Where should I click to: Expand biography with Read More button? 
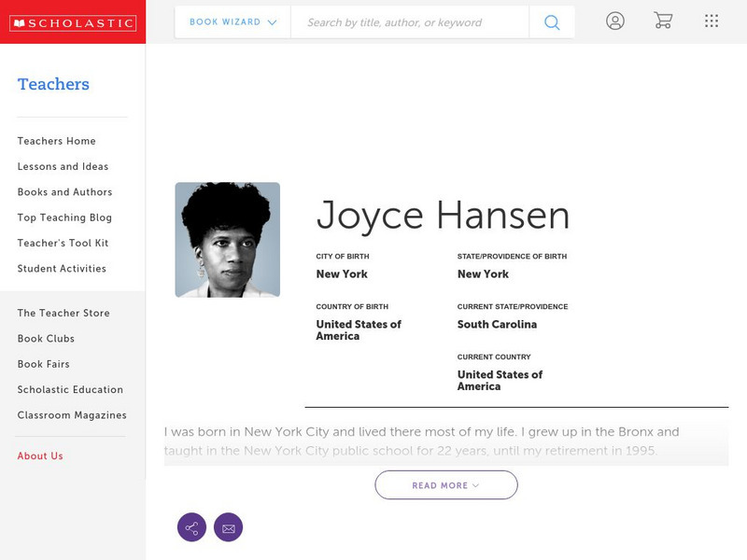pos(446,485)
